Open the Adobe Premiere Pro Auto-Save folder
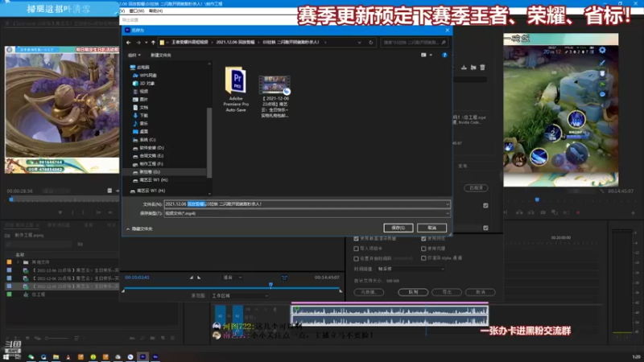The width and height of the screenshot is (644, 362). click(236, 89)
